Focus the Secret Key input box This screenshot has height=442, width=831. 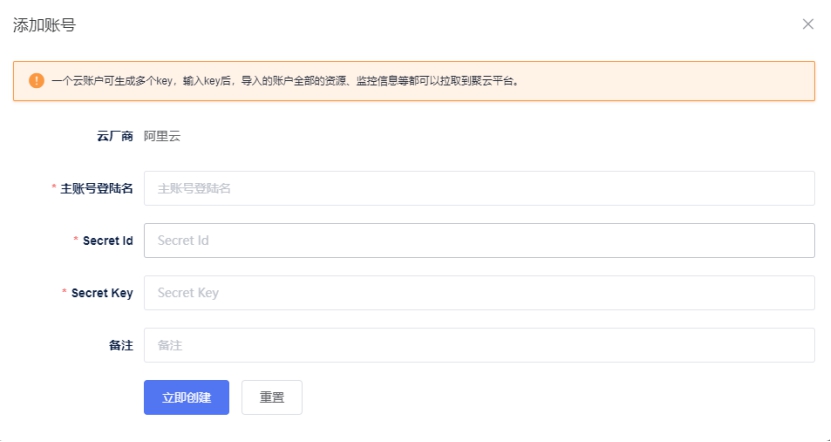(x=479, y=293)
